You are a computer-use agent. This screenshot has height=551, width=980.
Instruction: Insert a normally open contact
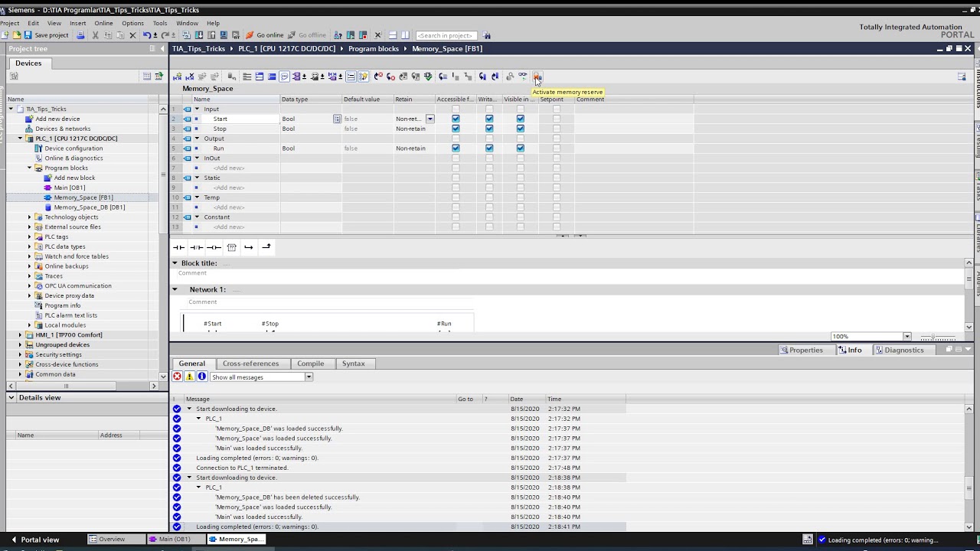178,247
